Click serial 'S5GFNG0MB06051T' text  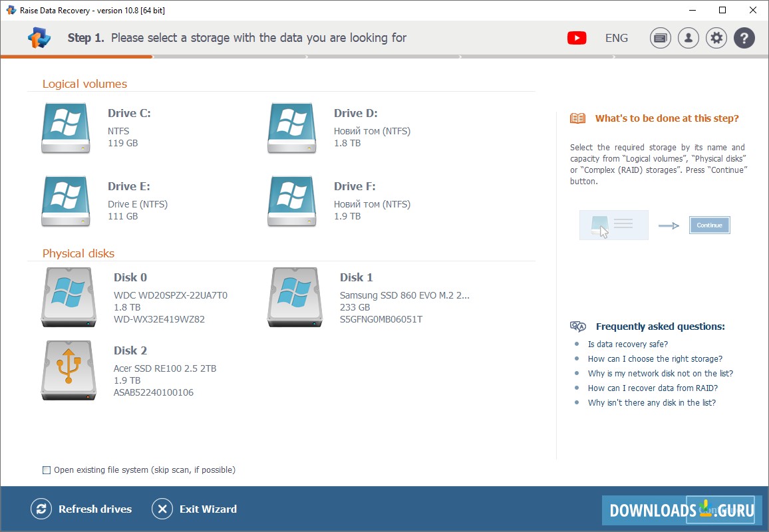click(x=381, y=319)
